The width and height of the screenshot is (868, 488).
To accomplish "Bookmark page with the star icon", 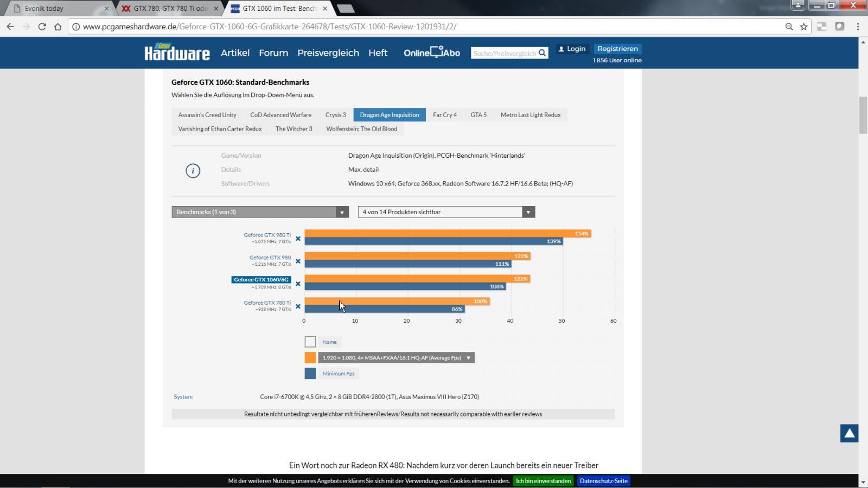I will [x=804, y=27].
